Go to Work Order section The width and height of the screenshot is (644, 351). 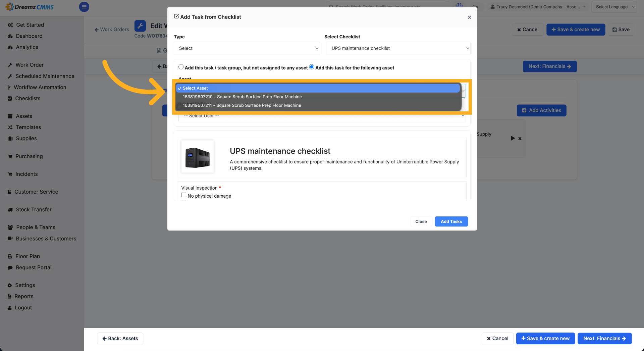coord(30,65)
